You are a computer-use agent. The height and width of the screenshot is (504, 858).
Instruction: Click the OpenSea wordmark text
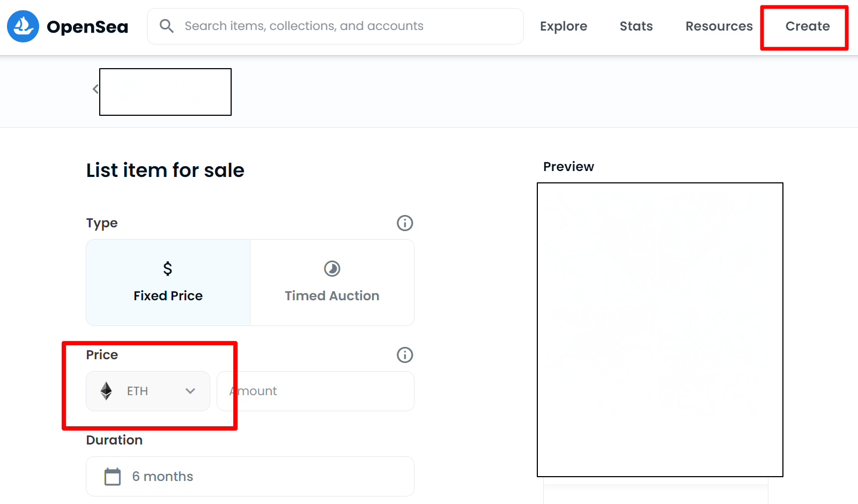pyautogui.click(x=87, y=27)
